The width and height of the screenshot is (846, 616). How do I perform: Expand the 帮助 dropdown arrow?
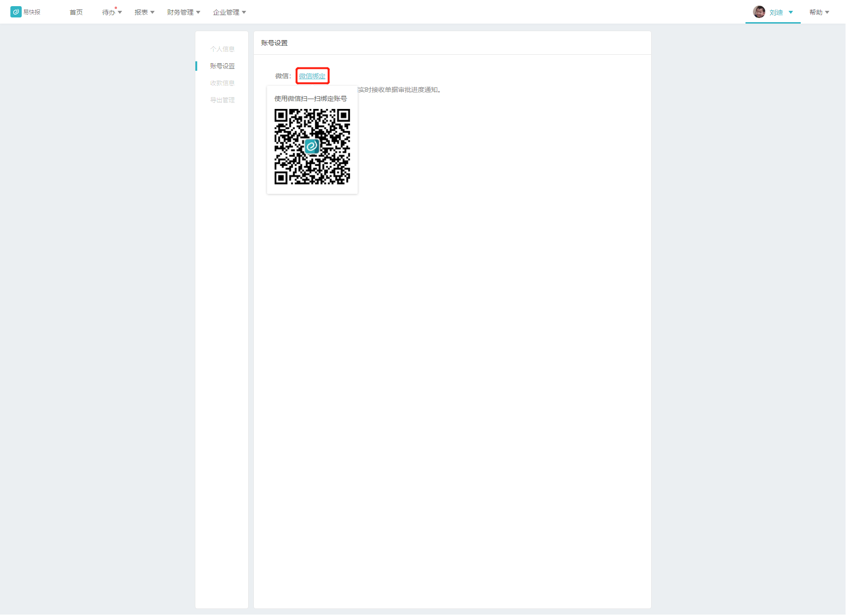[827, 12]
